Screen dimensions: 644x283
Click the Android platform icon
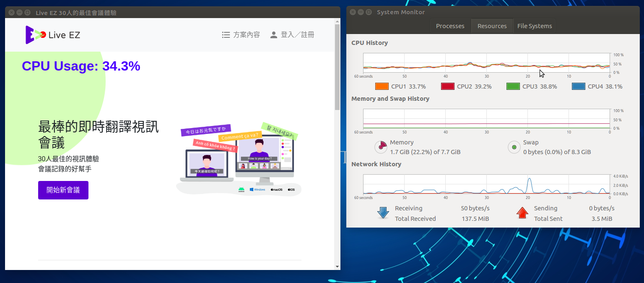point(241,189)
